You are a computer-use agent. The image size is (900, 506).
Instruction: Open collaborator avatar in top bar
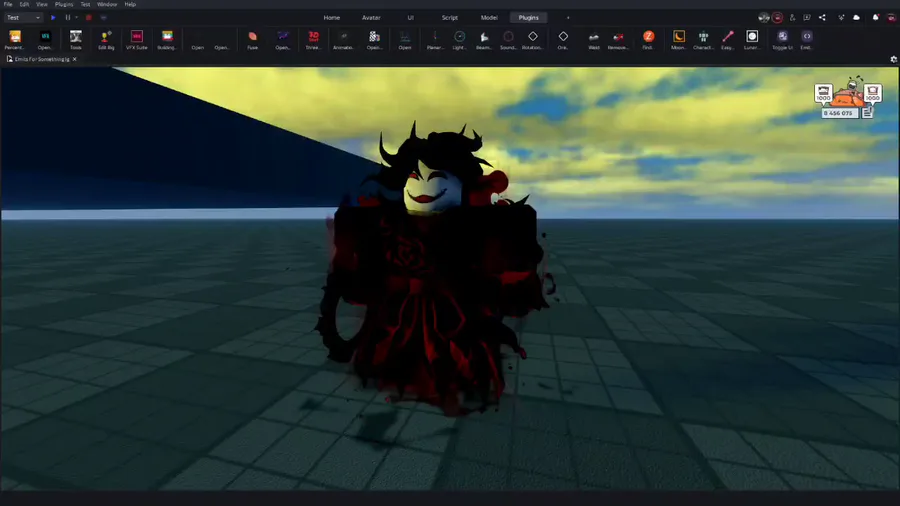coord(763,18)
